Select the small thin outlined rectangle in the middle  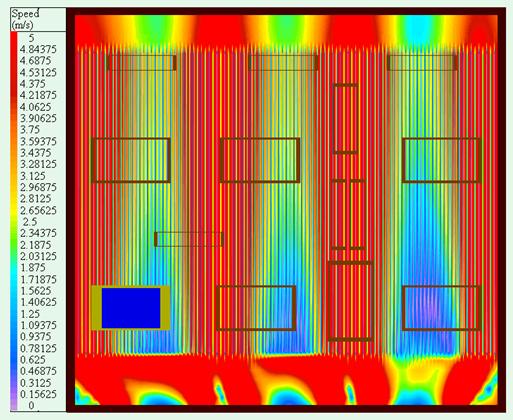tap(189, 239)
